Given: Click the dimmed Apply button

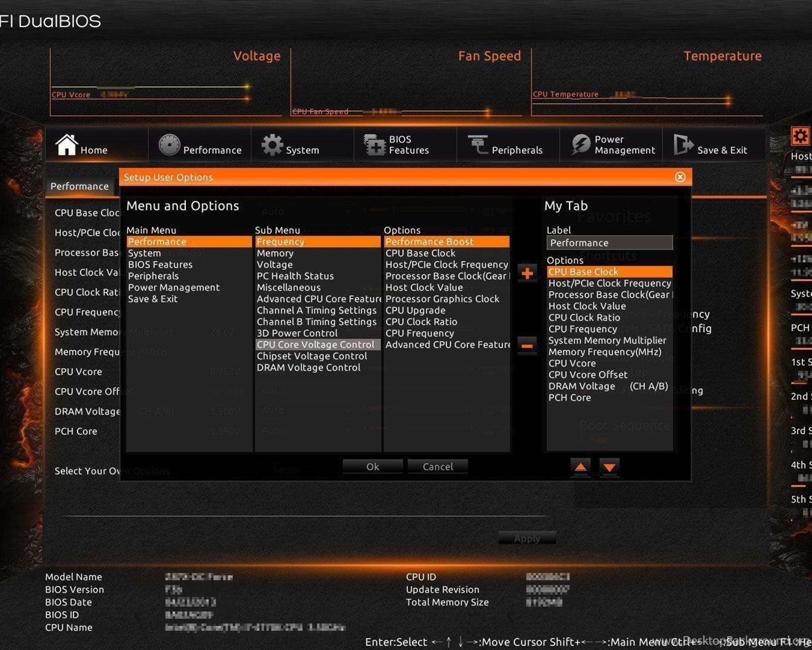Looking at the screenshot, I should [x=527, y=538].
